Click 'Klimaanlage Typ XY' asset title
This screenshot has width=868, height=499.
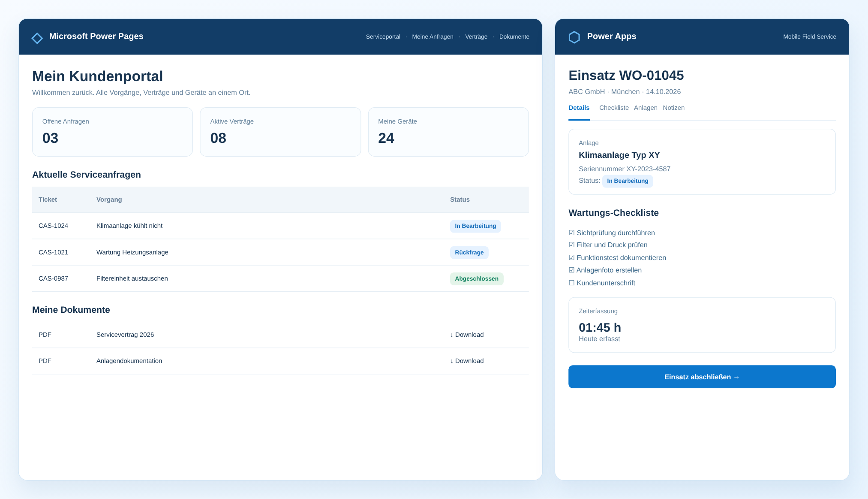point(619,155)
